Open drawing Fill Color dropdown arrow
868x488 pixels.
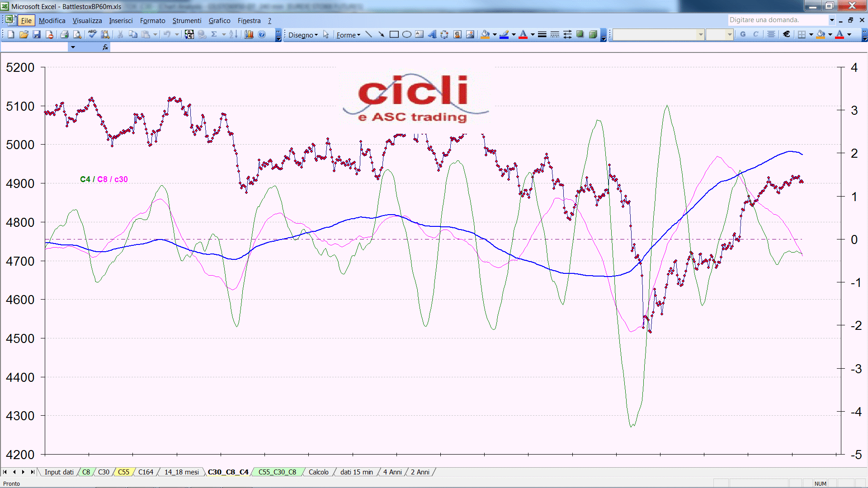495,35
